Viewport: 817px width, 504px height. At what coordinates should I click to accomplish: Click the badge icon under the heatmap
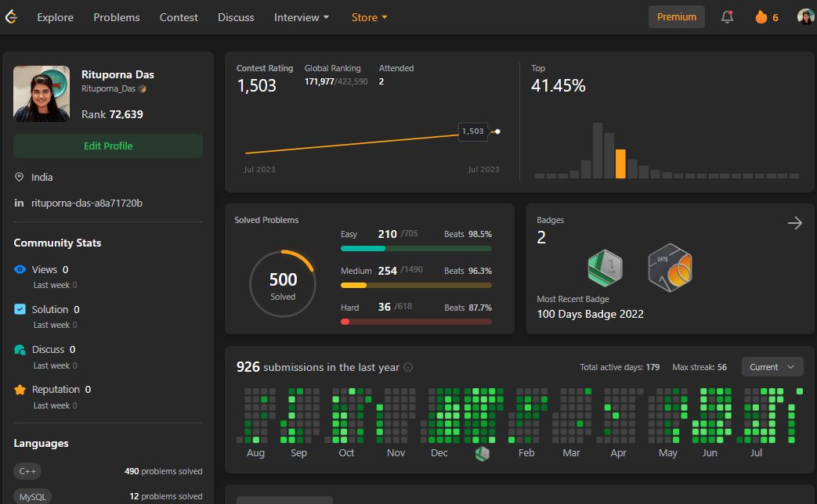tap(483, 453)
